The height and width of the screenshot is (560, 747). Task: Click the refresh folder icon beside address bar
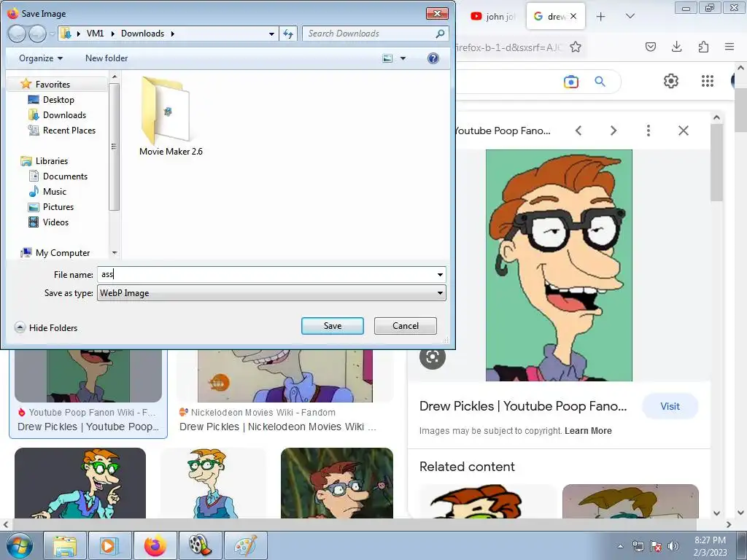point(288,34)
